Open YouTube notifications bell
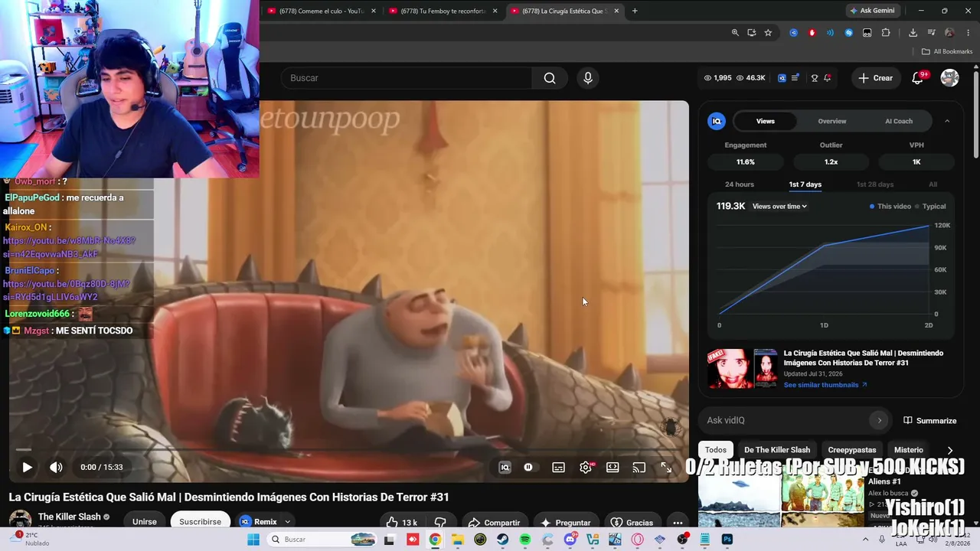The image size is (980, 551). (917, 78)
